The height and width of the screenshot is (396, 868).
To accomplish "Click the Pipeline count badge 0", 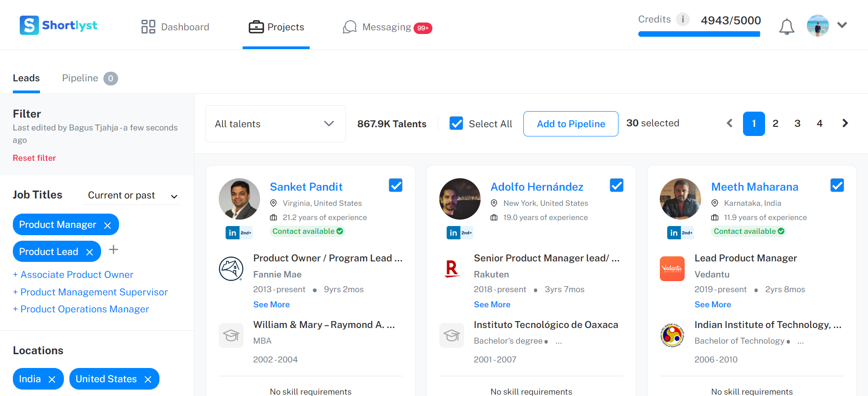I will (x=111, y=79).
